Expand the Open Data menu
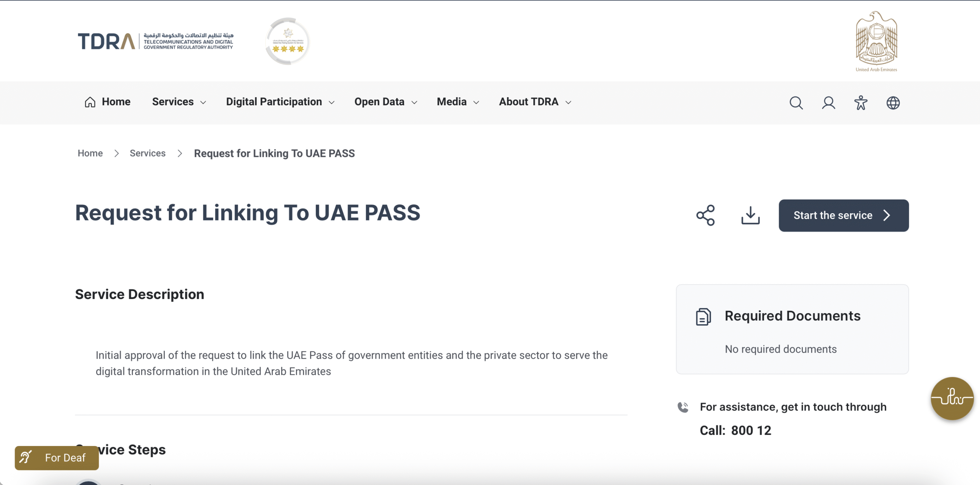 tap(385, 102)
